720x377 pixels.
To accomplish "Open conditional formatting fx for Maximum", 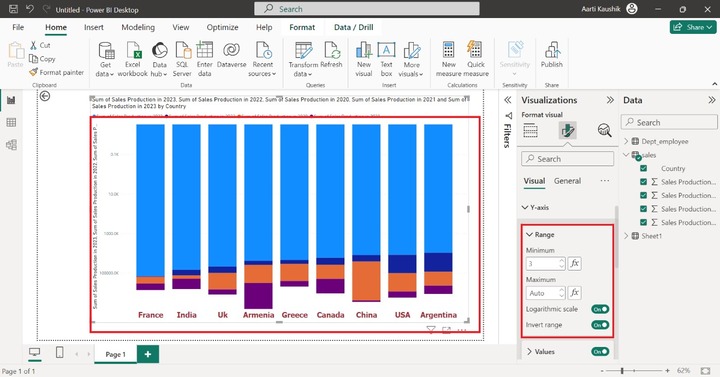I will [574, 293].
